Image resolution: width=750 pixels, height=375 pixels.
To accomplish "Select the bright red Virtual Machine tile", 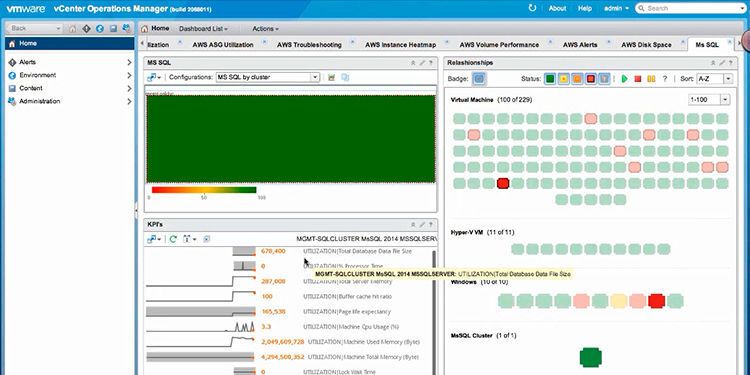I will click(x=502, y=183).
